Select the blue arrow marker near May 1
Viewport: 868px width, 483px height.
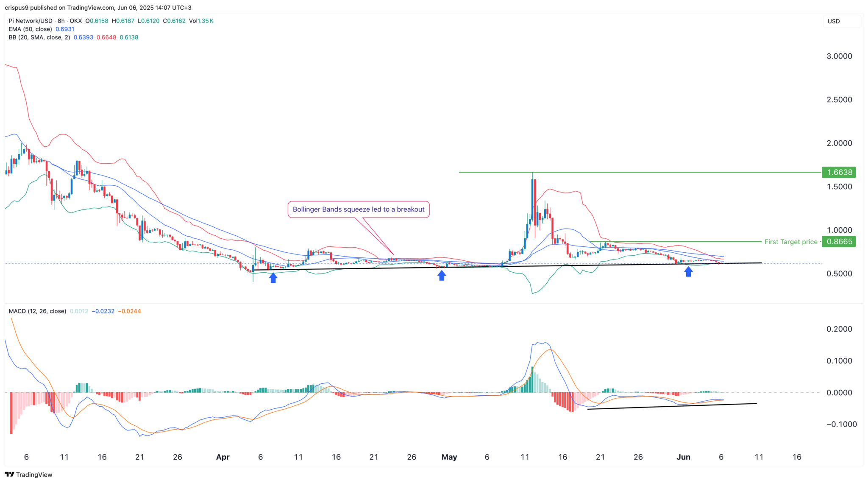[x=442, y=275]
